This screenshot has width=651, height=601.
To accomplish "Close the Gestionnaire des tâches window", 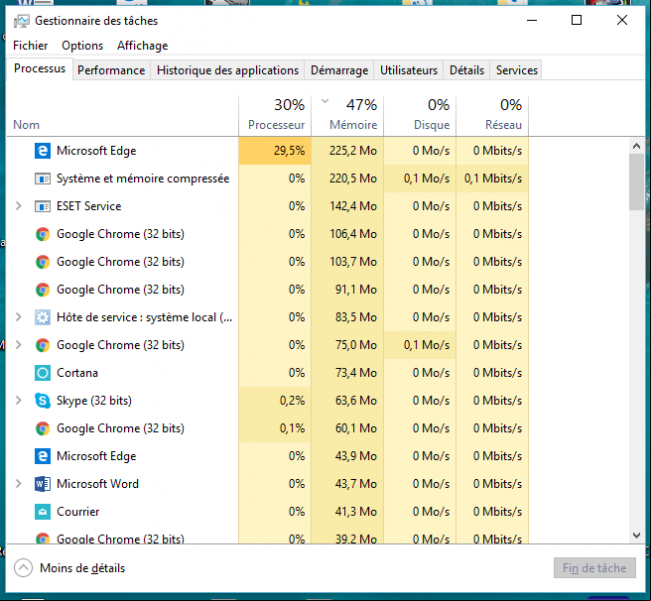I will (622, 20).
